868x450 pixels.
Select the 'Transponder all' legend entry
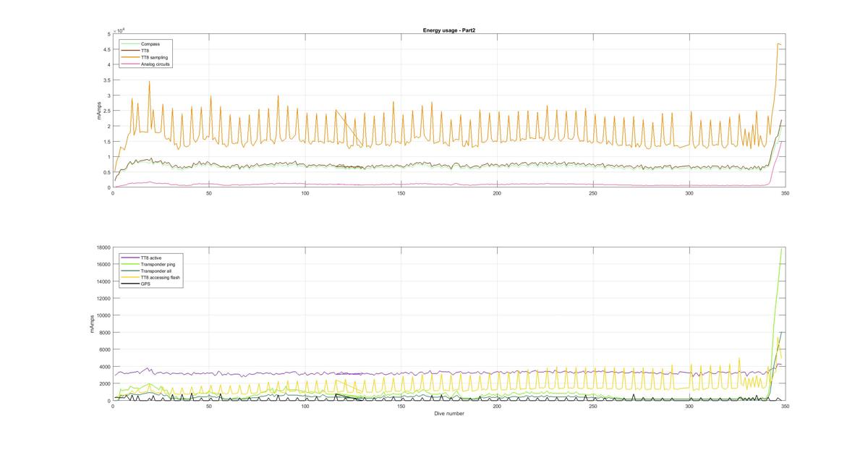point(155,271)
